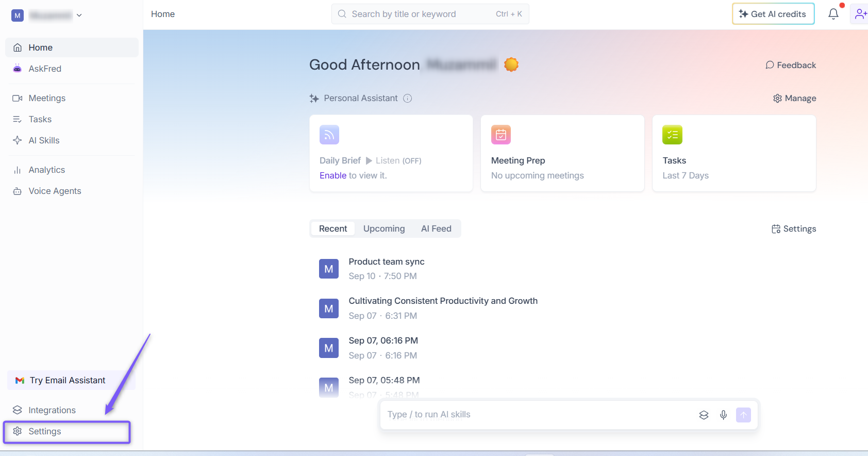Screen dimensions: 868x456
Task: Open the notifications bell
Action: pyautogui.click(x=833, y=14)
